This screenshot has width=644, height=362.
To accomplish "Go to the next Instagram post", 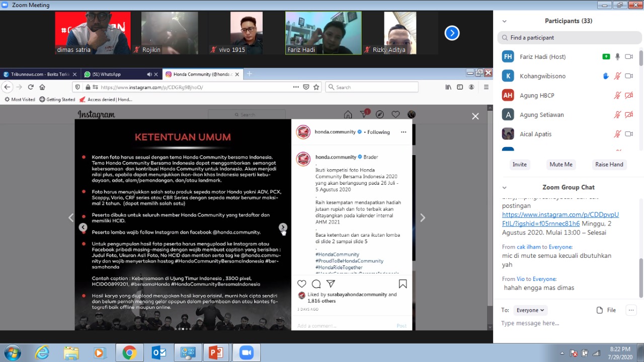I will 423,218.
